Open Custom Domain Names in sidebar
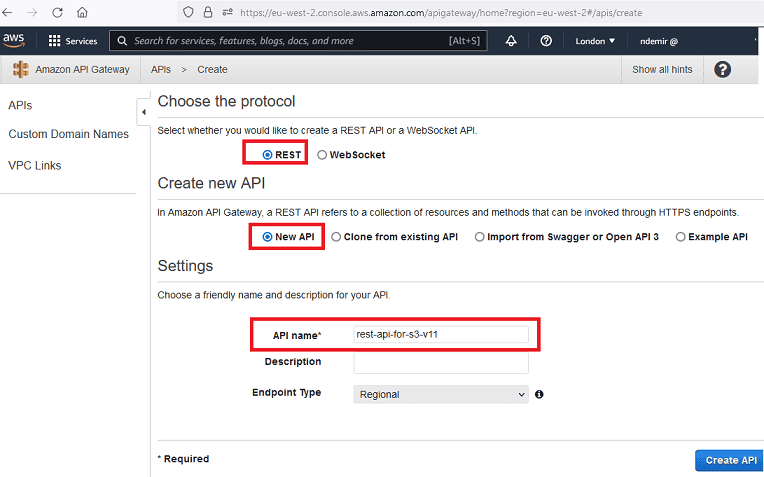This screenshot has height=477, width=764. point(68,134)
